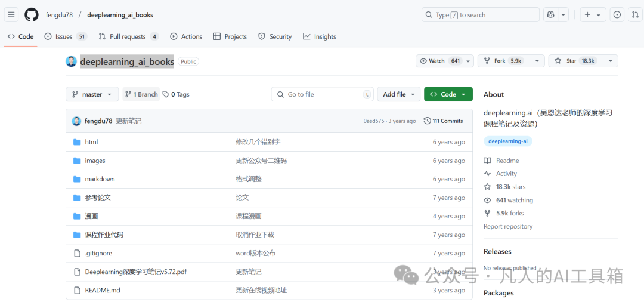Open commit message 更新公众号二维码
The height and width of the screenshot is (302, 644).
point(261,161)
